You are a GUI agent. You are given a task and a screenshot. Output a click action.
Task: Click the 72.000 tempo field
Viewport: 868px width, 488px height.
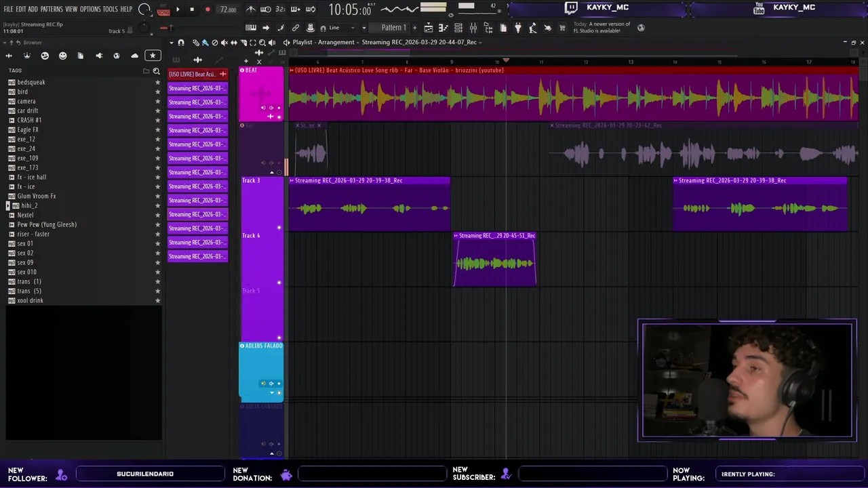(x=229, y=9)
